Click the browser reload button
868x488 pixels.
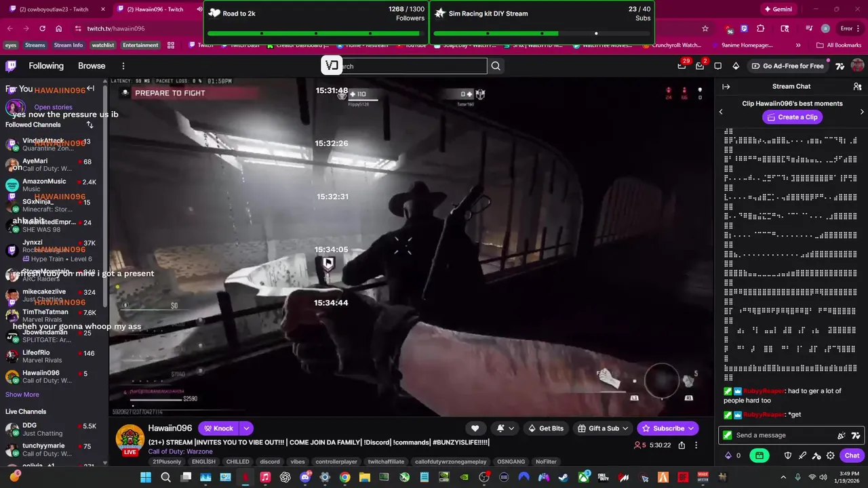pos(42,28)
